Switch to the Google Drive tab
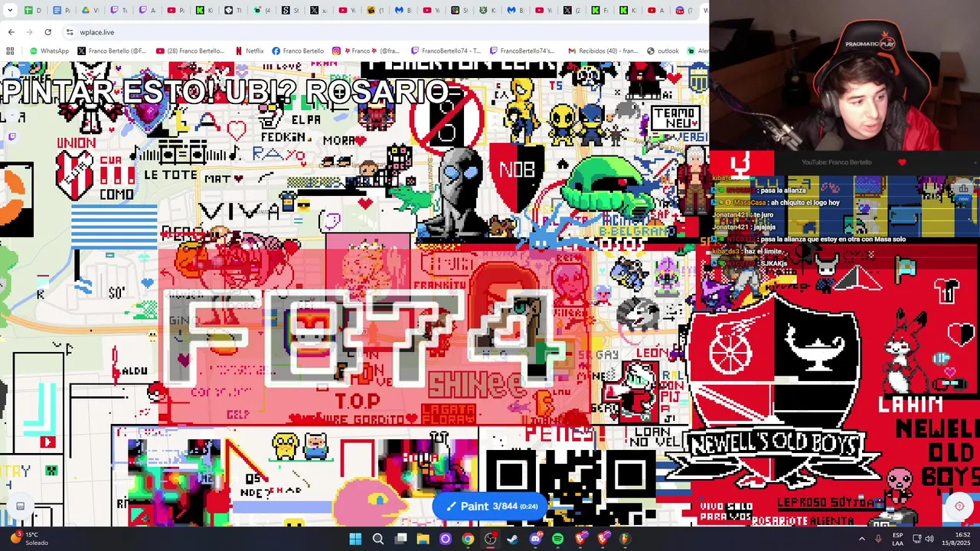Image resolution: width=980 pixels, height=551 pixels. tap(90, 11)
